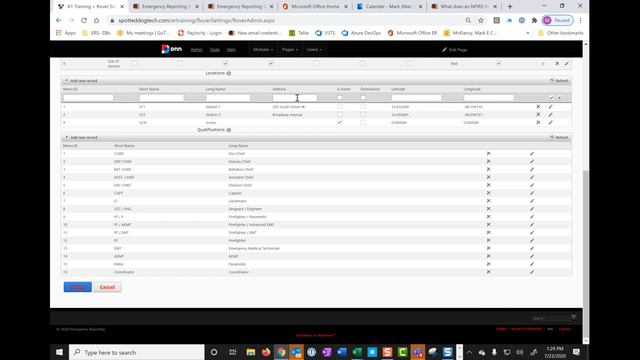Screen dimensions: 640x360
Task: Open the Locations info icon
Action: tap(229, 73)
